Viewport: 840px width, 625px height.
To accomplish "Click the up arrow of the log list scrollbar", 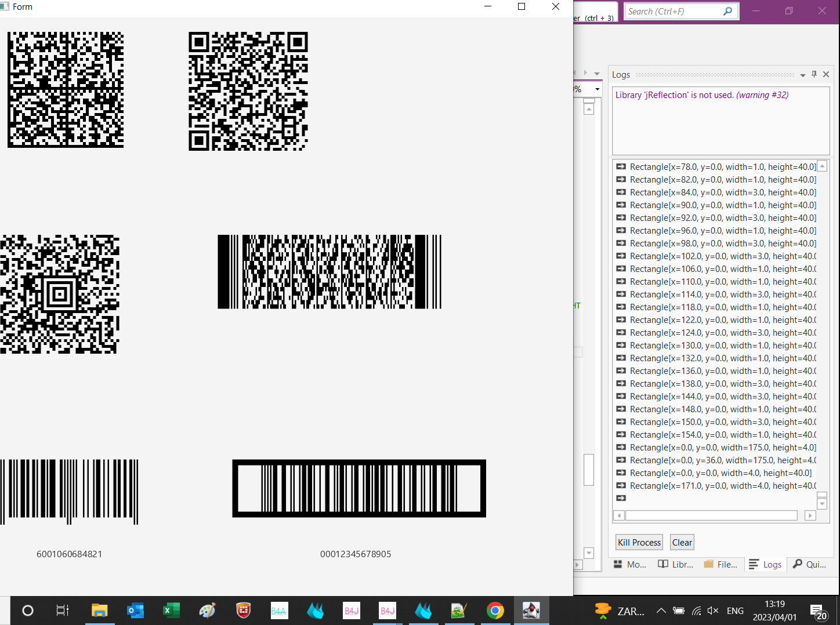I will (x=822, y=166).
